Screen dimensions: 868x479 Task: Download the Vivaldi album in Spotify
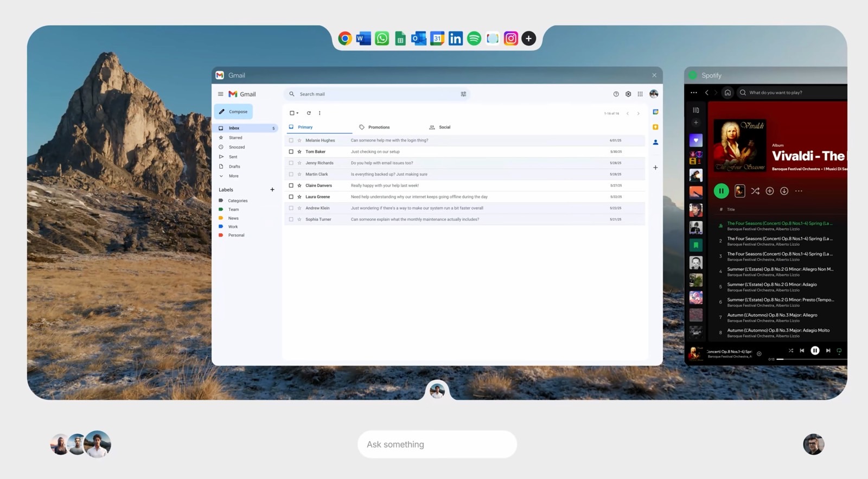pyautogui.click(x=784, y=191)
